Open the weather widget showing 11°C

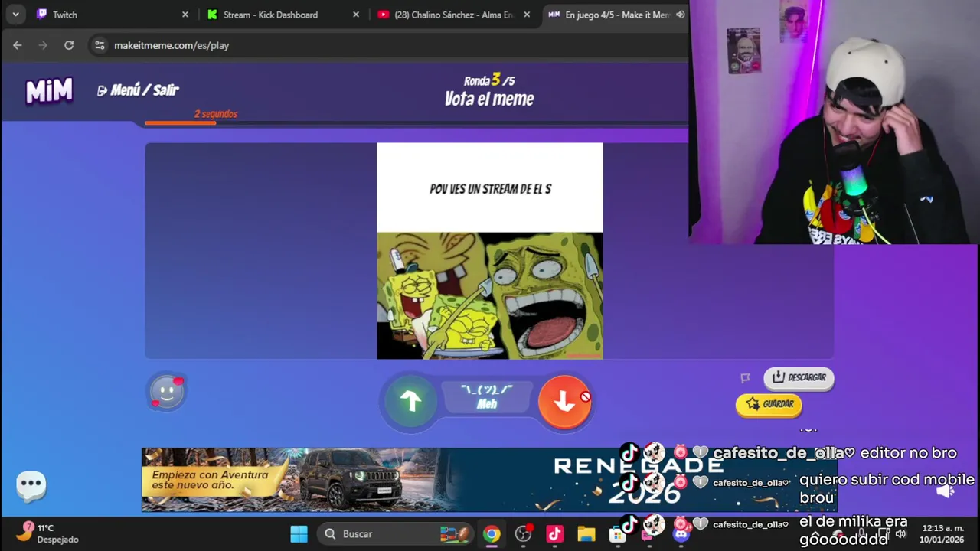point(49,533)
